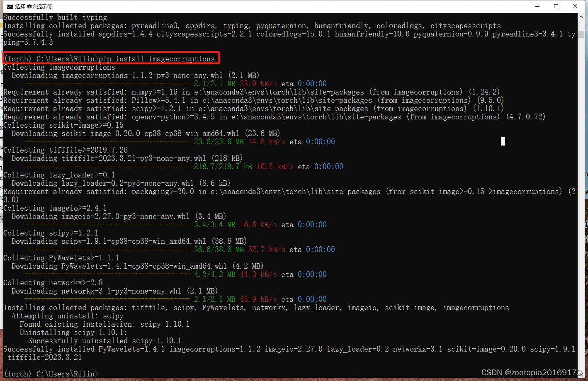Click 'Collecting lazy_loader>=0.1' line

point(59,175)
